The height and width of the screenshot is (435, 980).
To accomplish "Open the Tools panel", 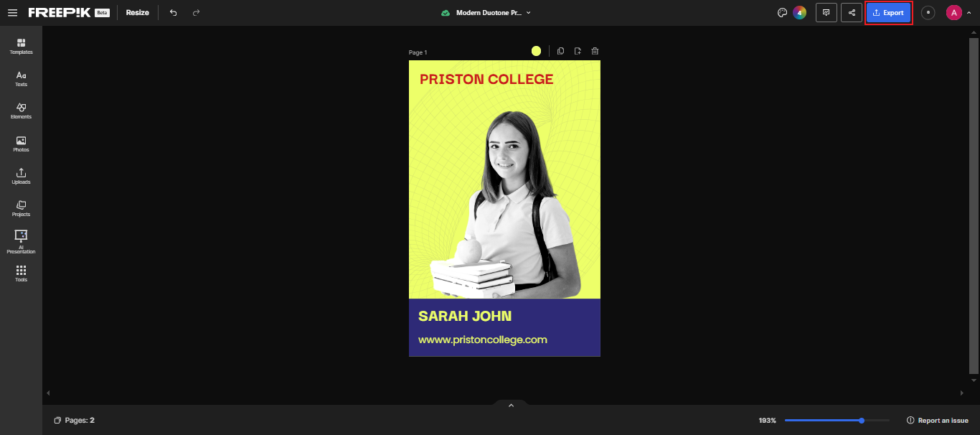I will (21, 273).
